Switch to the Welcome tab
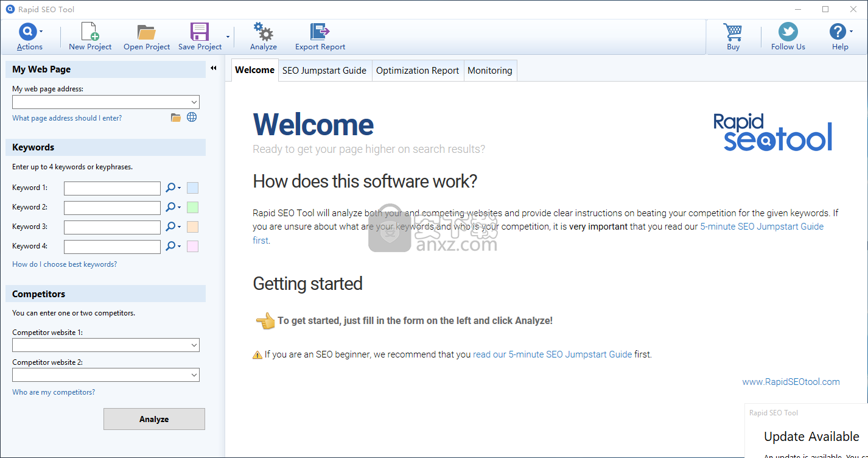Screen dimensions: 868x458 254,70
